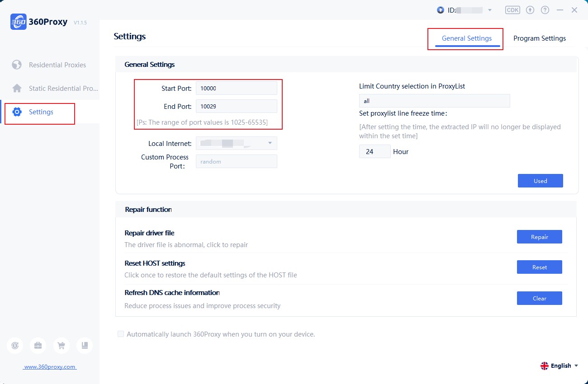Switch to General Settings tab

pos(467,38)
